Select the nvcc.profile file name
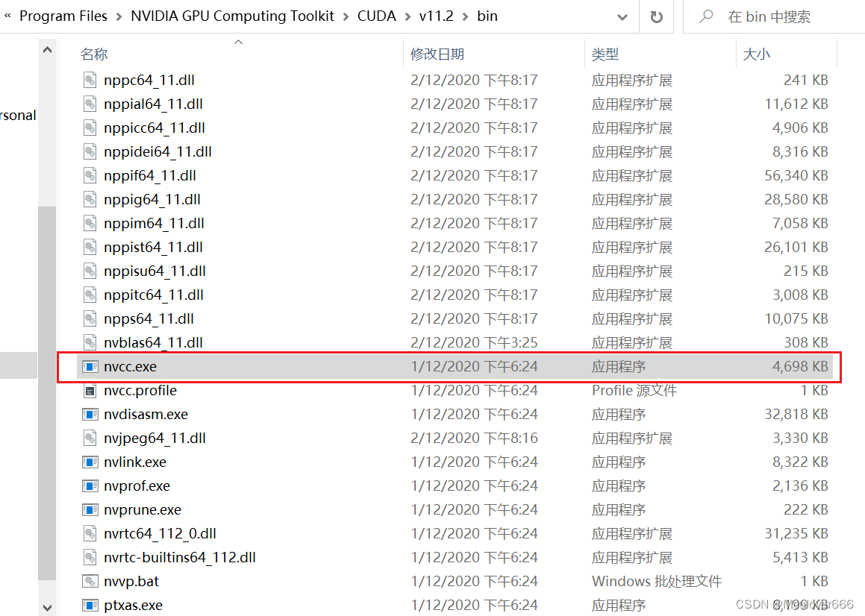 [140, 391]
